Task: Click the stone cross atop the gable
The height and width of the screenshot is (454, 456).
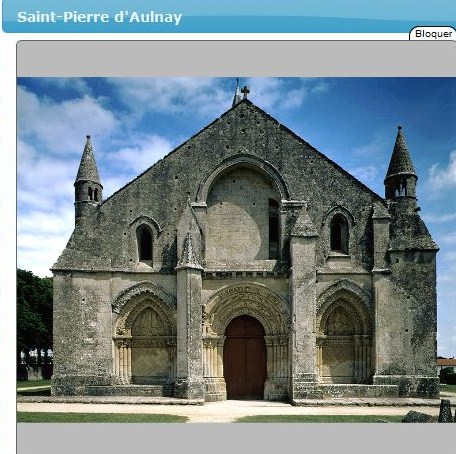Action: [x=245, y=91]
